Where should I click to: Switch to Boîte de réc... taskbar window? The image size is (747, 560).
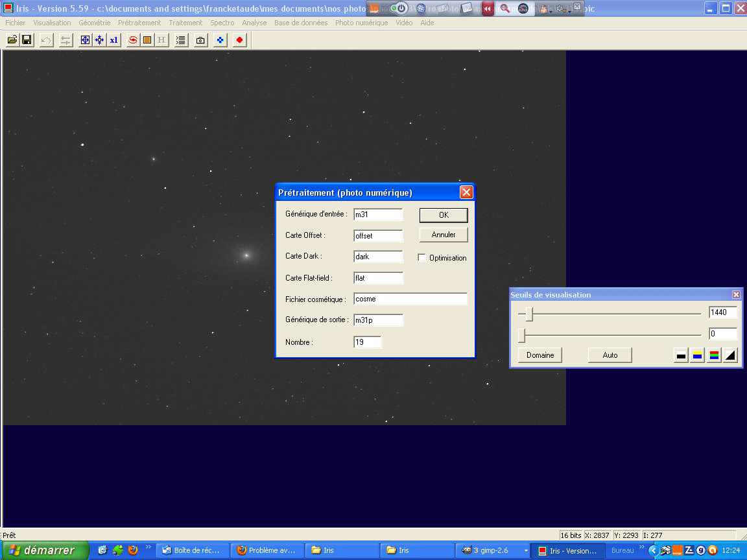click(x=193, y=550)
